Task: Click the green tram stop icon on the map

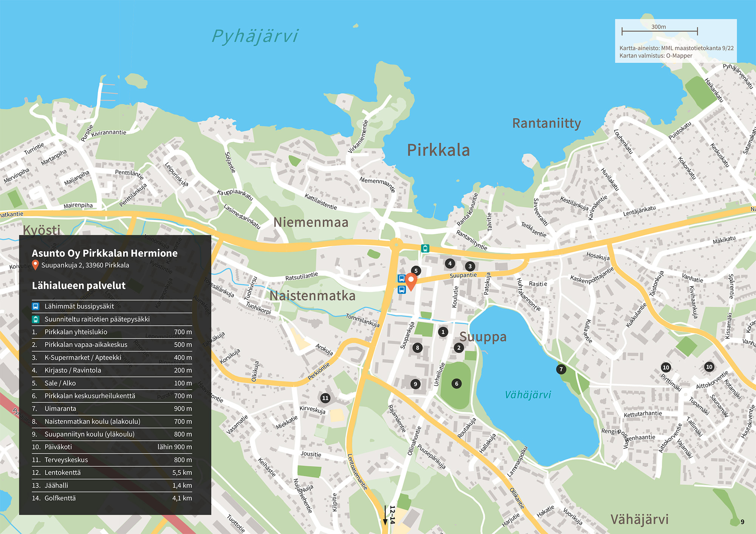Action: pyautogui.click(x=425, y=248)
